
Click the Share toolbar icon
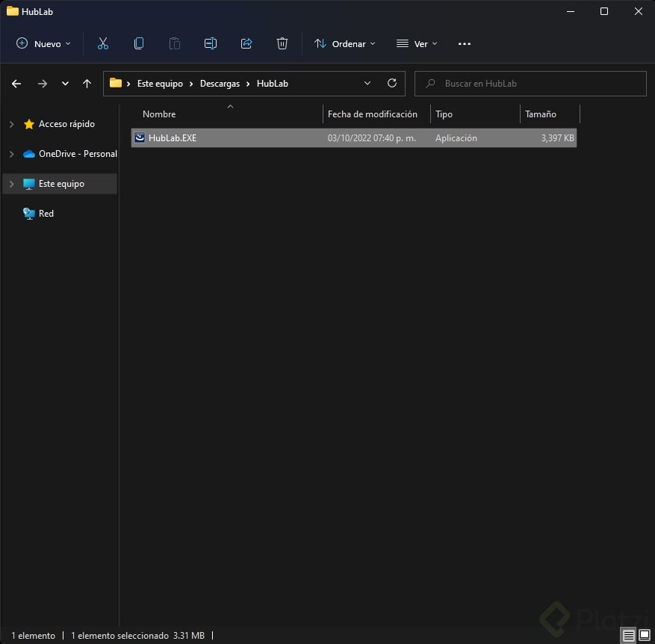click(246, 43)
